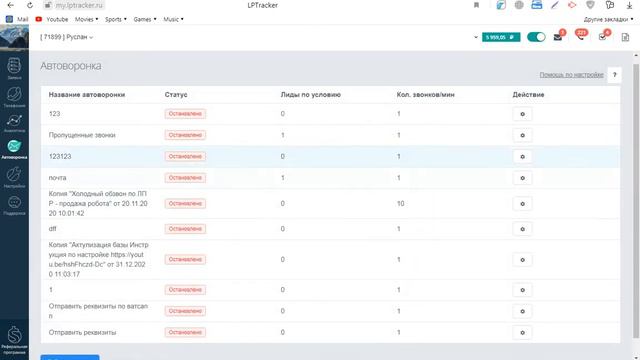This screenshot has width=640, height=360.
Task: Expand the [71899] Руслан project dropdown
Action: (x=67, y=37)
